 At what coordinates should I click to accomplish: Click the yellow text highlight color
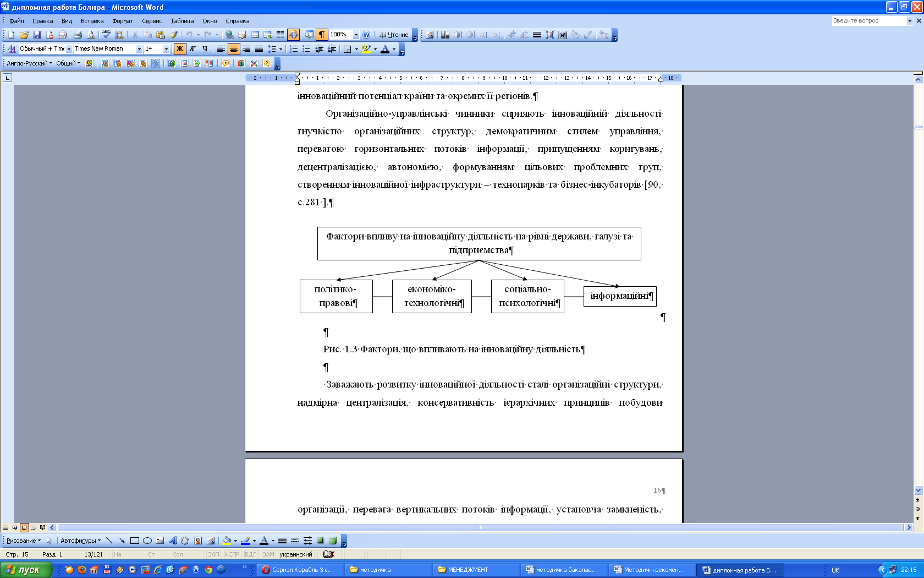tap(366, 49)
